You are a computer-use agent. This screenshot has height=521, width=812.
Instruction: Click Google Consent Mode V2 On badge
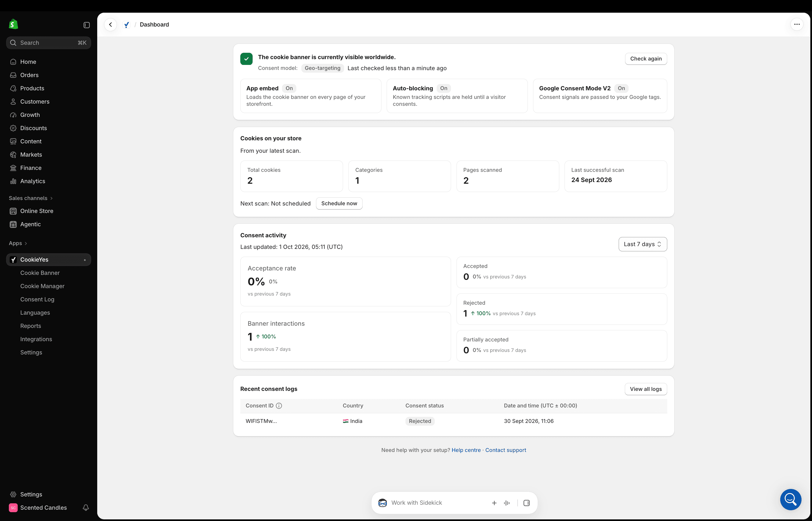click(621, 88)
